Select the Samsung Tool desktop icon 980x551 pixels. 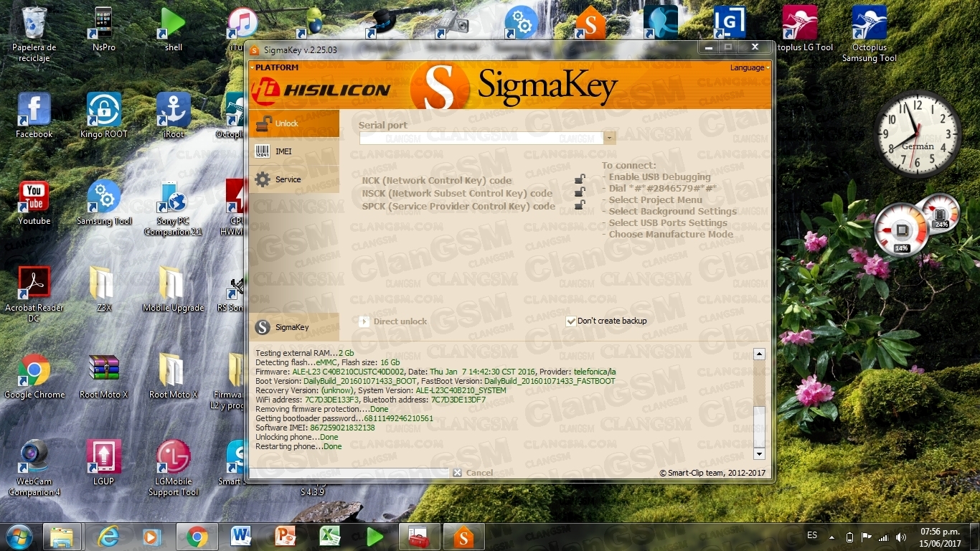point(104,203)
